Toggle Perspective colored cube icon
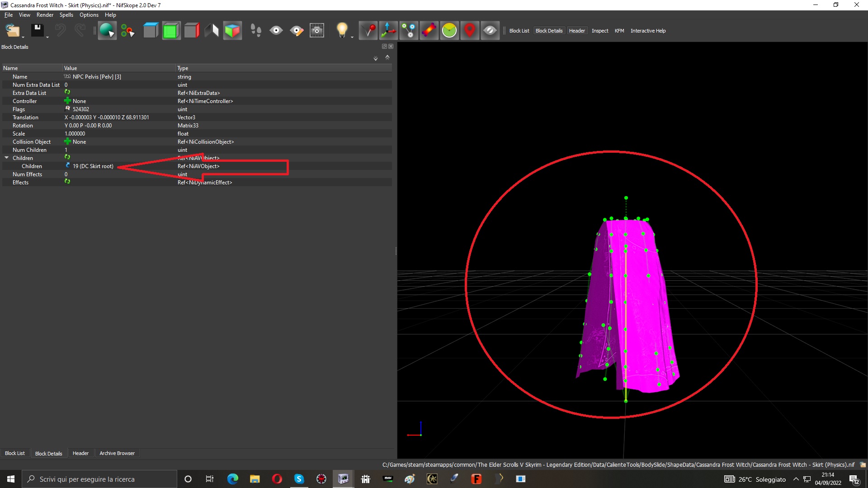 tap(232, 31)
